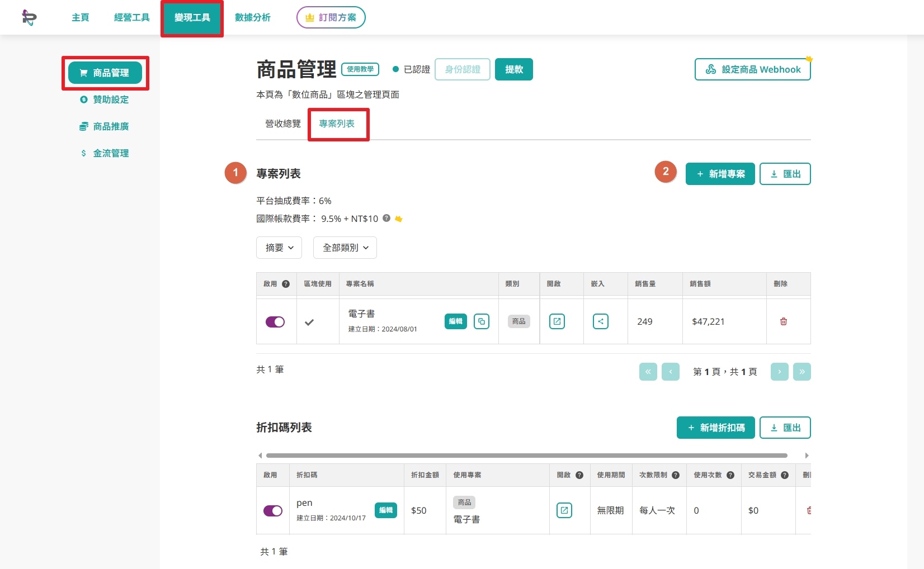Click the help icon next to 國際帳款費率
924x569 pixels.
[x=386, y=219]
